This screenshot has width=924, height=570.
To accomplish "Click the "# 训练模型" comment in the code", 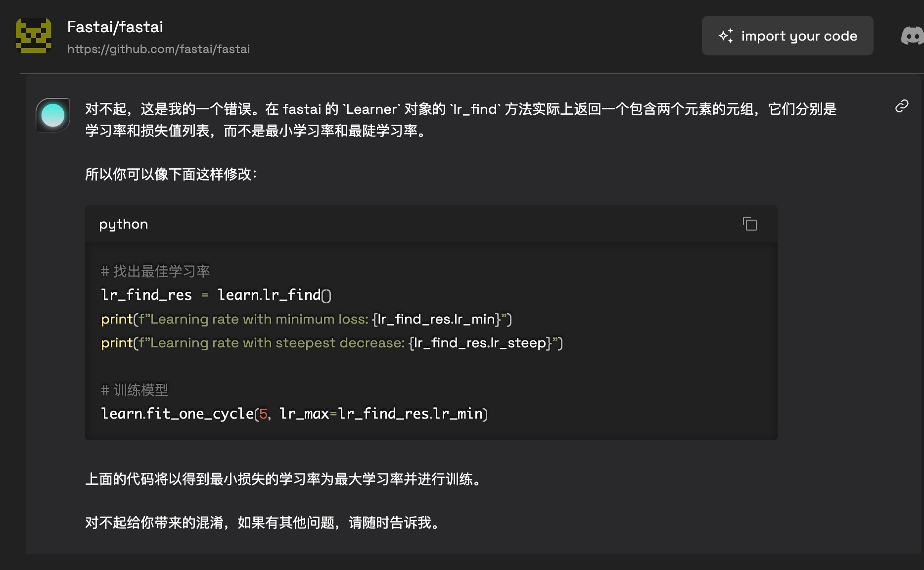I will [x=135, y=390].
